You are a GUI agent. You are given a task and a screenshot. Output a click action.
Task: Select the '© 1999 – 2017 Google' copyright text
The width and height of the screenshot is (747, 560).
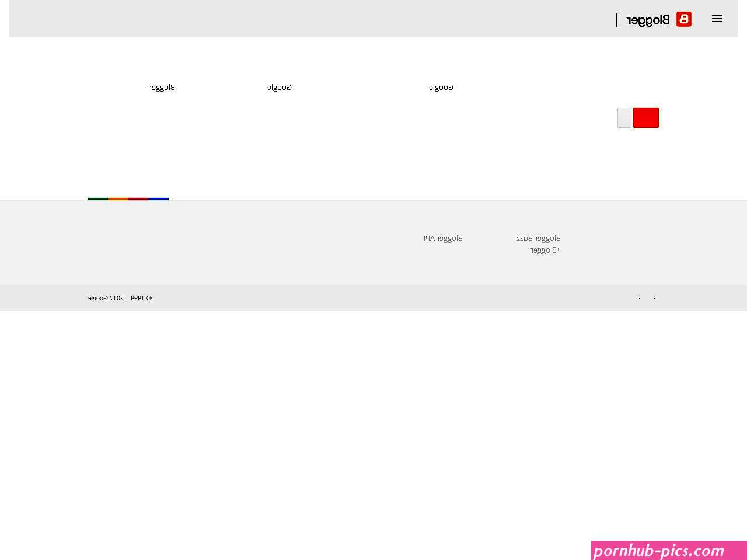click(120, 298)
